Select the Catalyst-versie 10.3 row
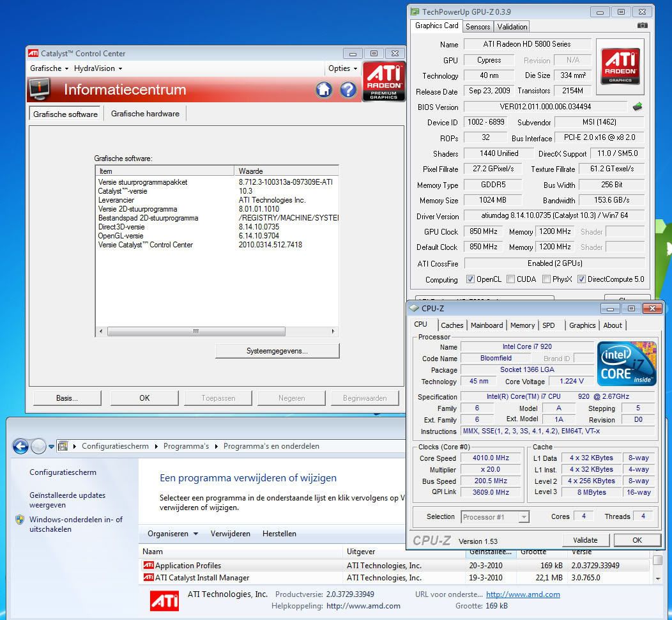The width and height of the screenshot is (672, 620). [x=217, y=191]
